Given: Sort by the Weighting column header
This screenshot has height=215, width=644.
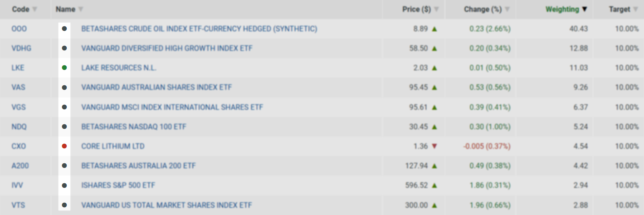Looking at the screenshot, I should (562, 9).
